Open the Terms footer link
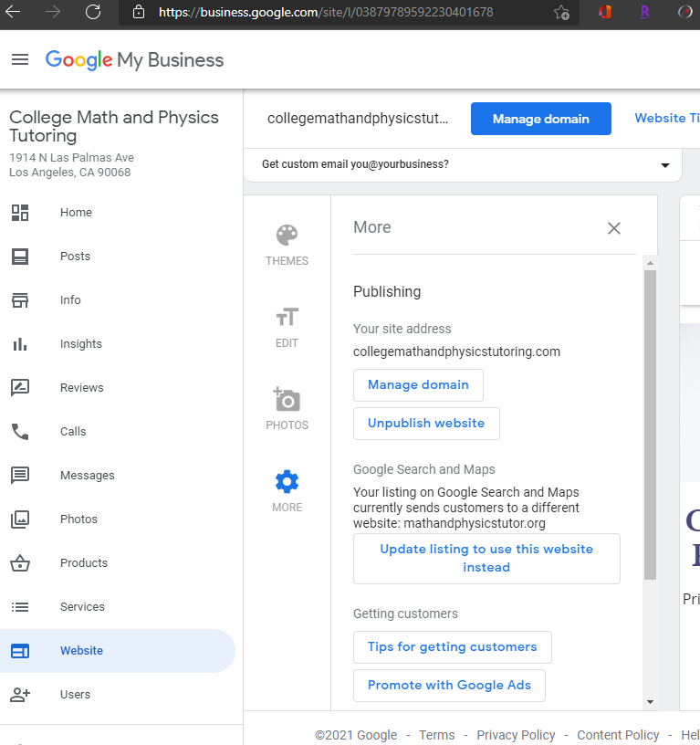The height and width of the screenshot is (745, 700). click(436, 735)
